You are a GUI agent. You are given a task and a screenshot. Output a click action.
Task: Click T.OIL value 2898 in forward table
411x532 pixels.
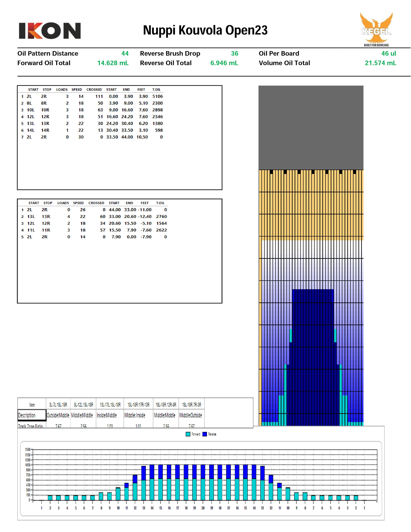[x=157, y=110]
